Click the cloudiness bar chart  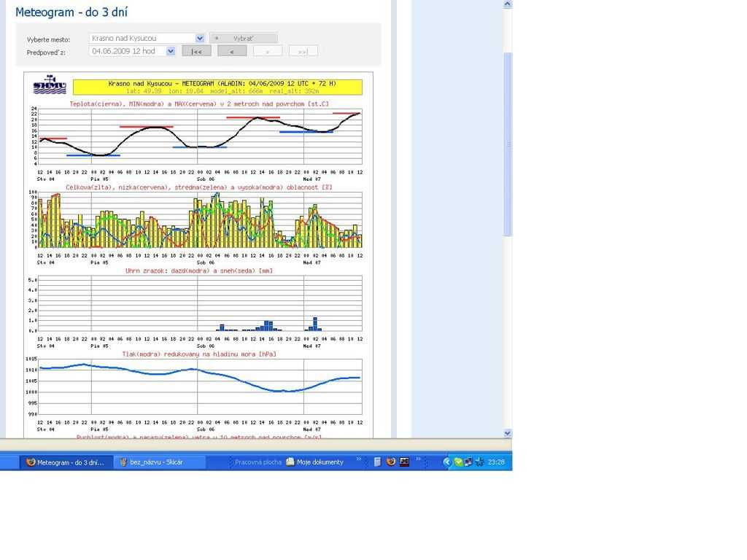point(200,219)
